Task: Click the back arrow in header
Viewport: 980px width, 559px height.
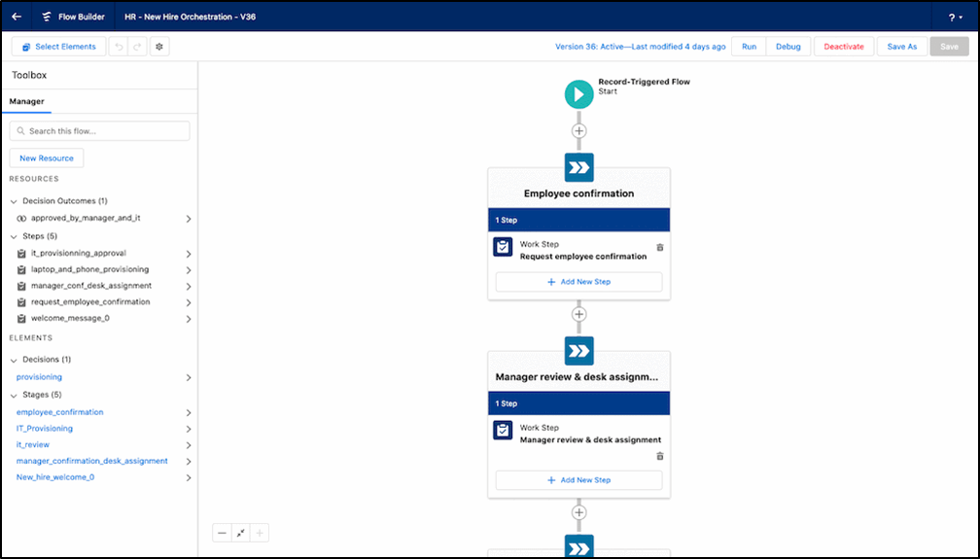Action: [17, 17]
